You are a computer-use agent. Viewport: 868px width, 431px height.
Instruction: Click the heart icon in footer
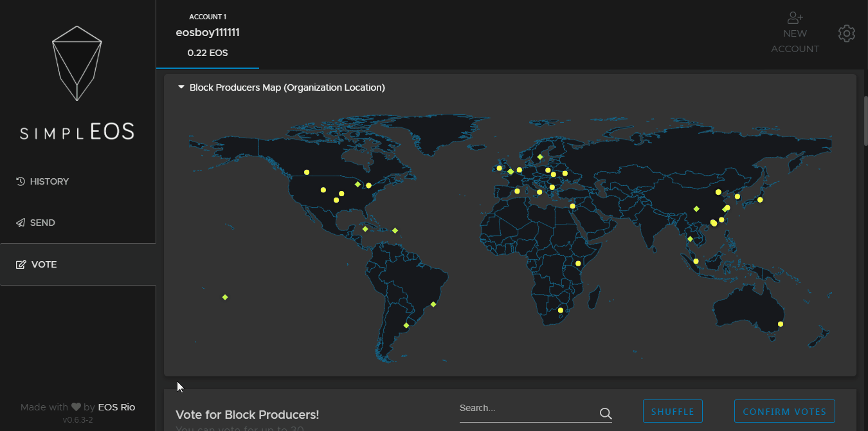tap(76, 407)
